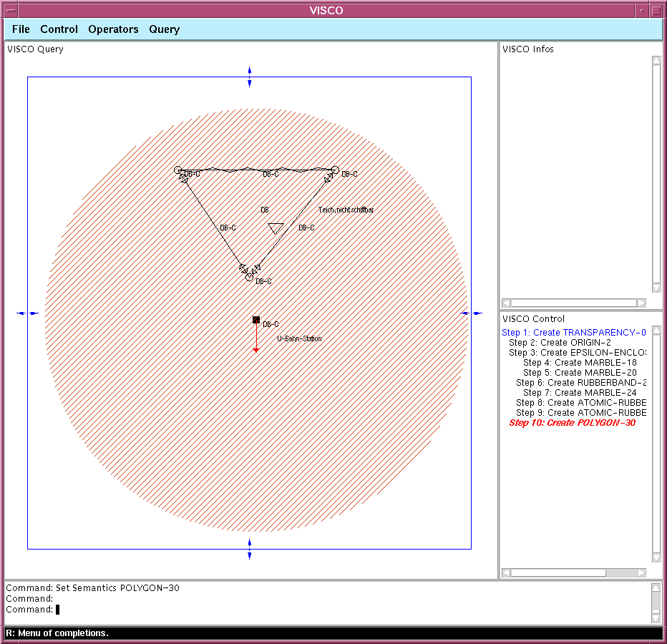
Task: Click scroll-left arrow in VISCO Control panel
Action: pos(506,573)
